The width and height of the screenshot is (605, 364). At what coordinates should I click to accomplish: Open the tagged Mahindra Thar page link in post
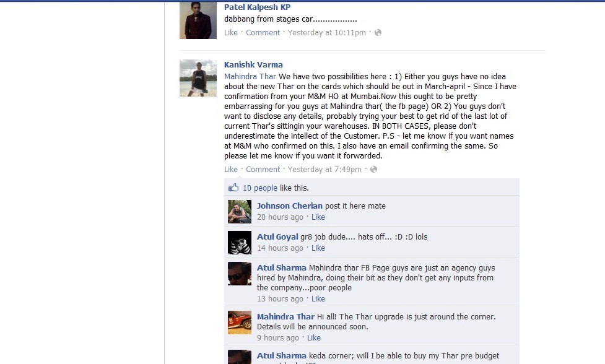tap(250, 77)
